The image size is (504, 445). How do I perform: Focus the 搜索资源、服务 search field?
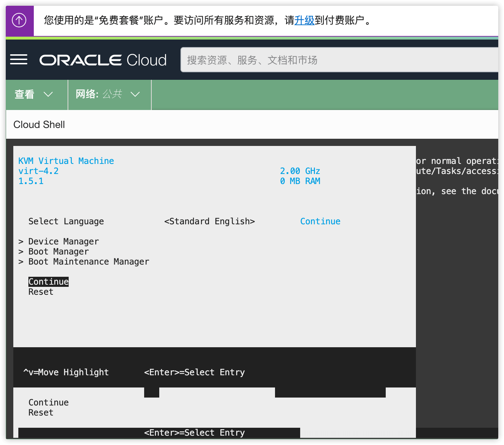(x=338, y=60)
